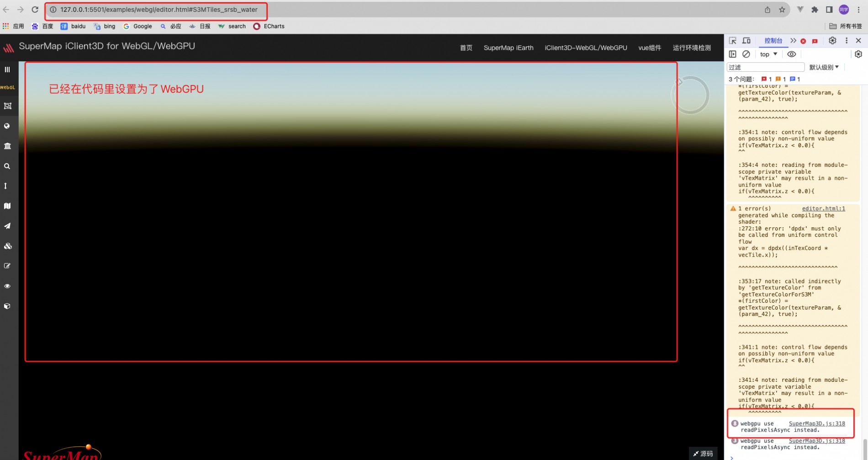This screenshot has width=868, height=460.
Task: Reload the page with the refresh icon
Action: [35, 10]
